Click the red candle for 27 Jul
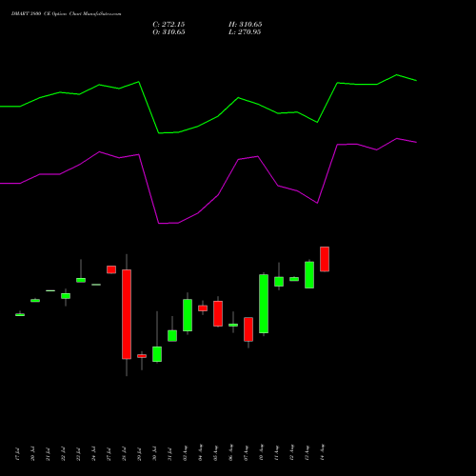This screenshot has height=476, width=476. tap(111, 269)
